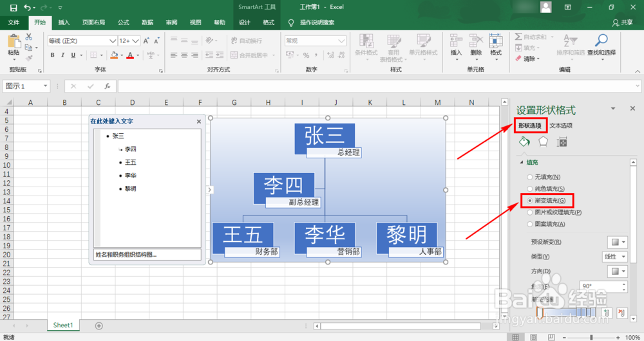Click the Undo arrow icon

click(28, 7)
